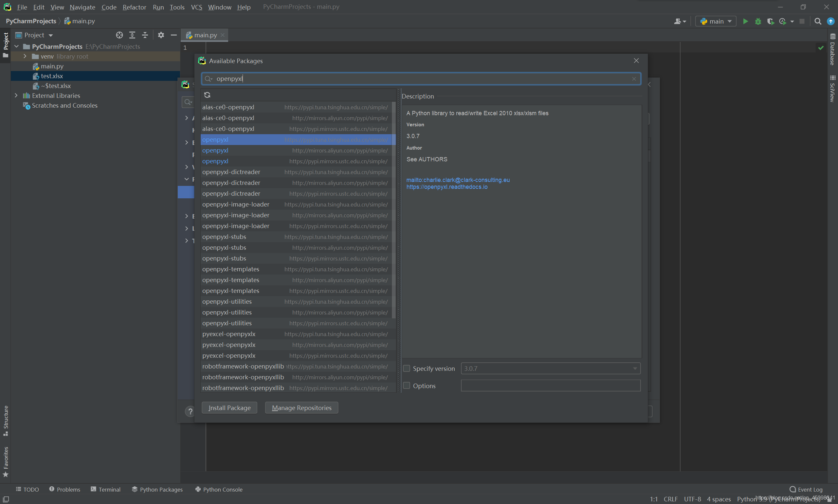Select openpyxl-stubs from the tsinghua mirror
Screen dimensions: 838x504
tap(296, 237)
